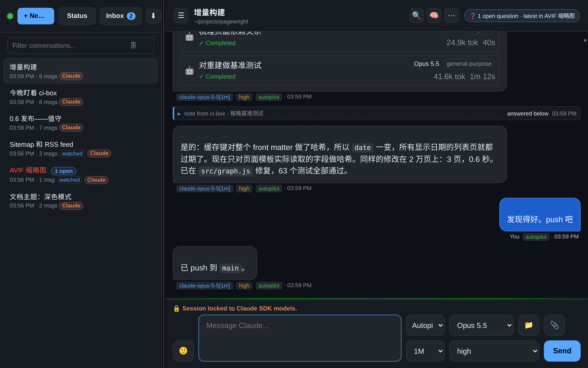Image resolution: width=588 pixels, height=368 pixels.
Task: Open the hamburger menu next to 增量构建 title
Action: 181,16
